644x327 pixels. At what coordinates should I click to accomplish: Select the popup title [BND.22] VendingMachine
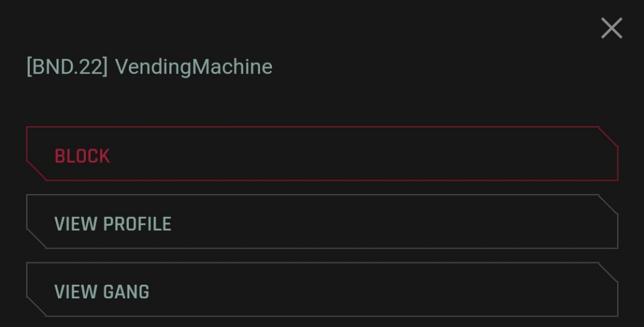click(x=149, y=67)
